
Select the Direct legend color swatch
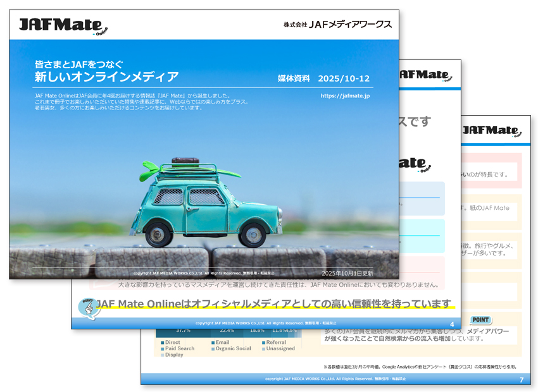[161, 343]
